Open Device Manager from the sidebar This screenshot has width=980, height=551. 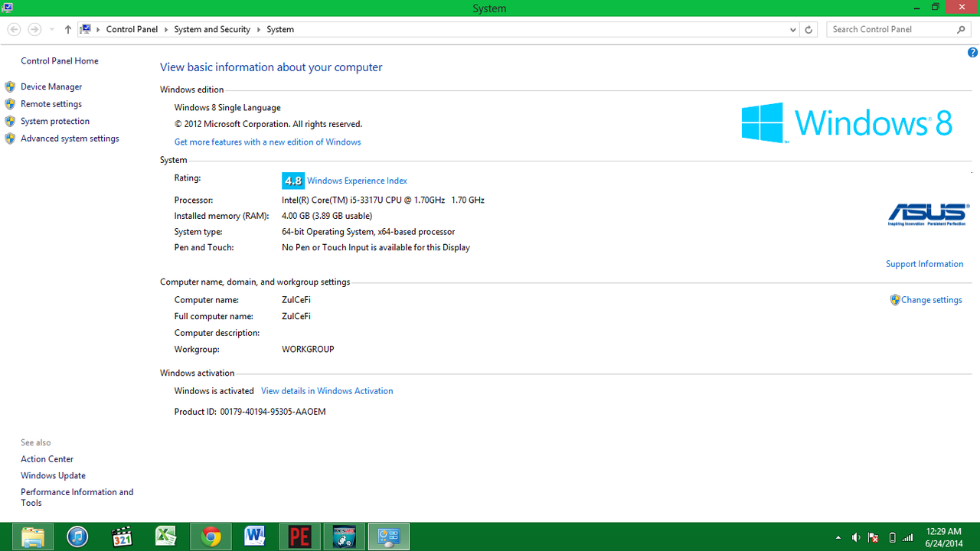pyautogui.click(x=51, y=86)
